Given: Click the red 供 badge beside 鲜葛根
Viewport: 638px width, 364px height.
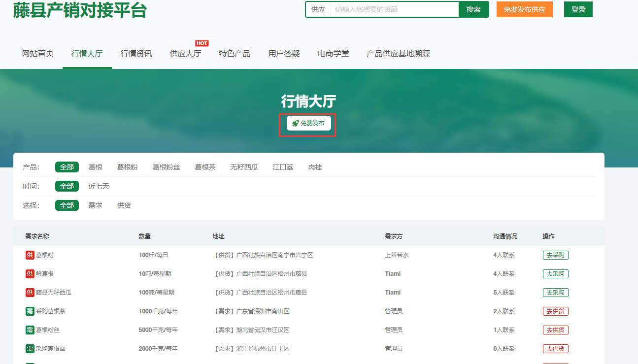Looking at the screenshot, I should (30, 274).
